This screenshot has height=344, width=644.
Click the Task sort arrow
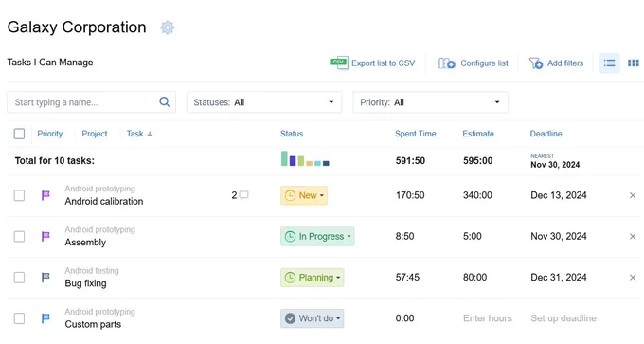click(150, 134)
